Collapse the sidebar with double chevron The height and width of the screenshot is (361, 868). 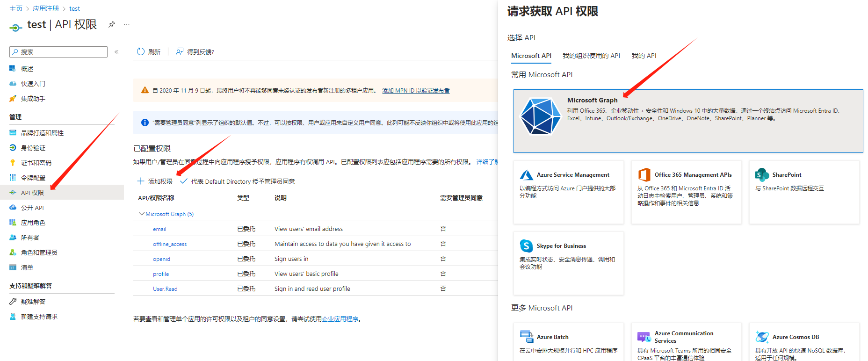(x=116, y=52)
